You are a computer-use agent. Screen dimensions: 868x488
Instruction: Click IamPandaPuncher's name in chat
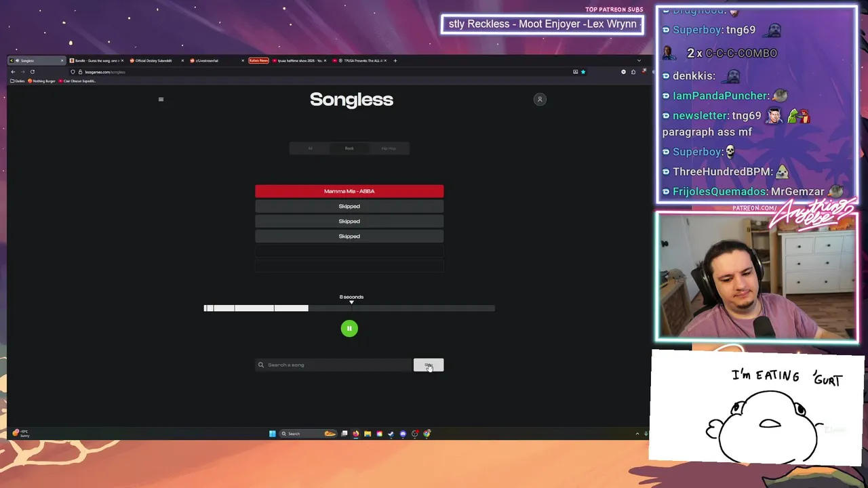click(x=720, y=96)
